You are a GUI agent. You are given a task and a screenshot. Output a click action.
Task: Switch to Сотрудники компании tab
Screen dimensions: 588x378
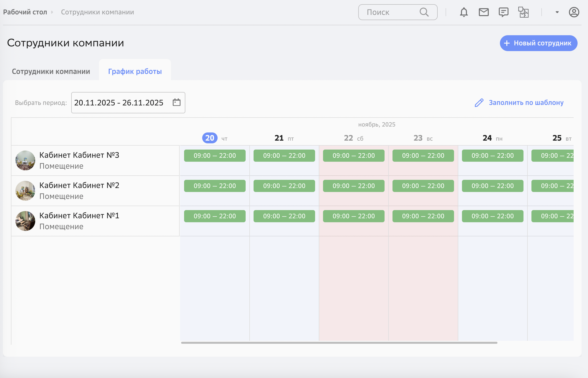(x=51, y=71)
